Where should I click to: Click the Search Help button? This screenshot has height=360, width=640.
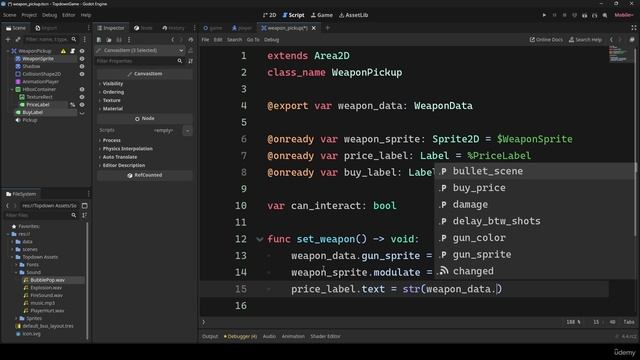click(x=585, y=40)
